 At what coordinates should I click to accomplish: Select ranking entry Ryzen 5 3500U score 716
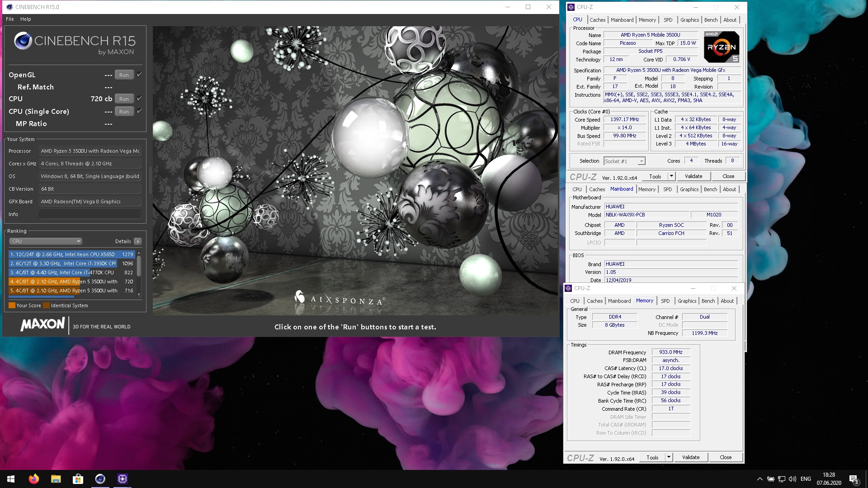(x=72, y=291)
